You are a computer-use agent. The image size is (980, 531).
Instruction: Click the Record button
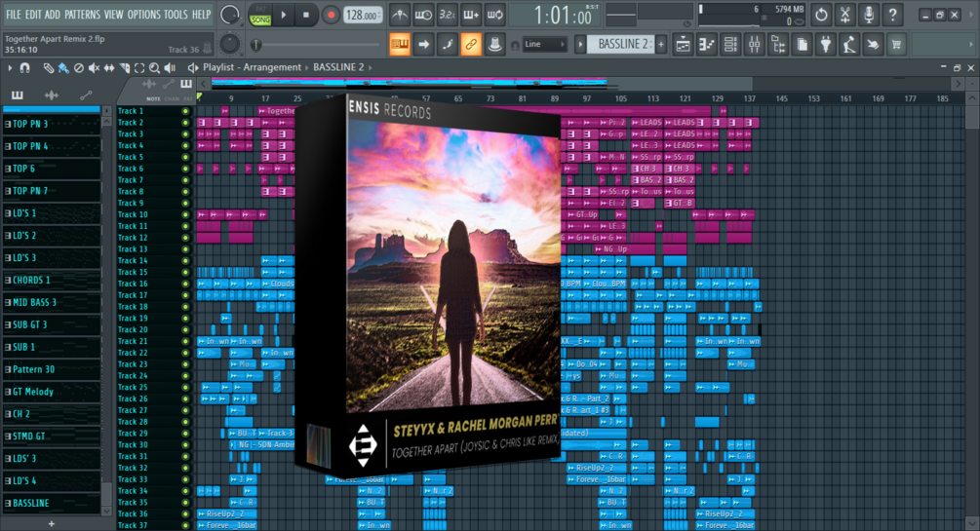[330, 15]
